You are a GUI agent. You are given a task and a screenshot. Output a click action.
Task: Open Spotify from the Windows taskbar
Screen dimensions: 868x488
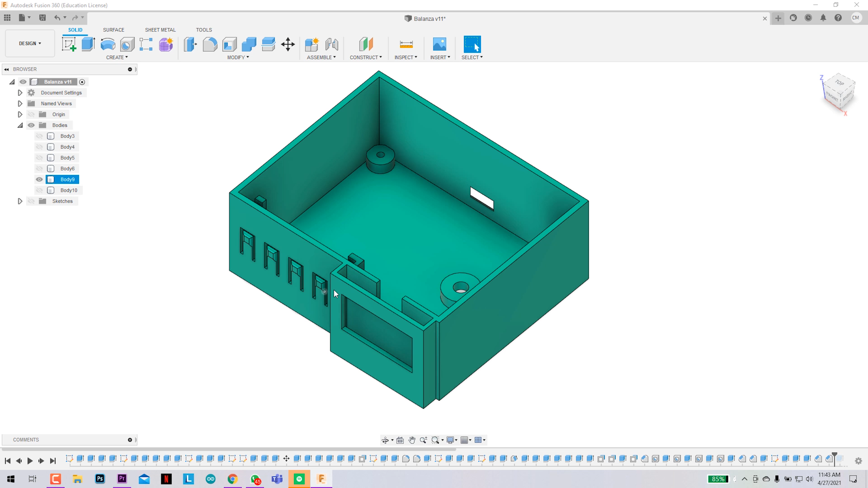(x=299, y=479)
